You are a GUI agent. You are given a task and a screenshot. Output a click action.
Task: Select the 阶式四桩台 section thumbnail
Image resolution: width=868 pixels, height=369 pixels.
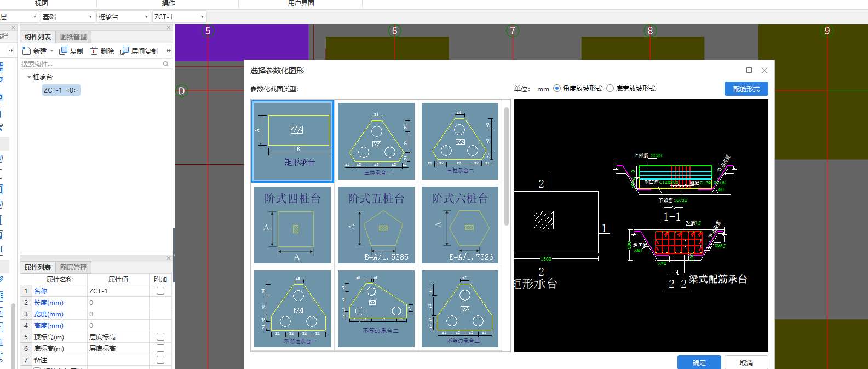(292, 225)
